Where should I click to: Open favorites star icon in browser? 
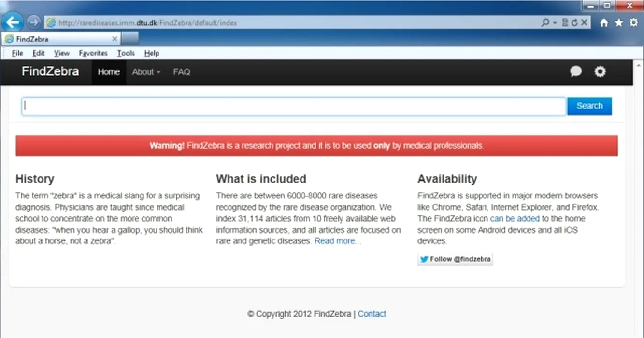[618, 23]
